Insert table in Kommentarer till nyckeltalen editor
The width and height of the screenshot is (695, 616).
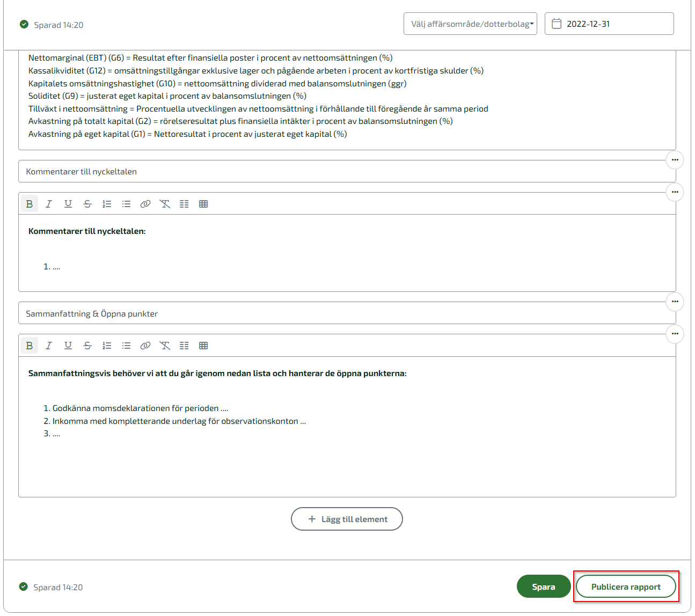pyautogui.click(x=203, y=204)
